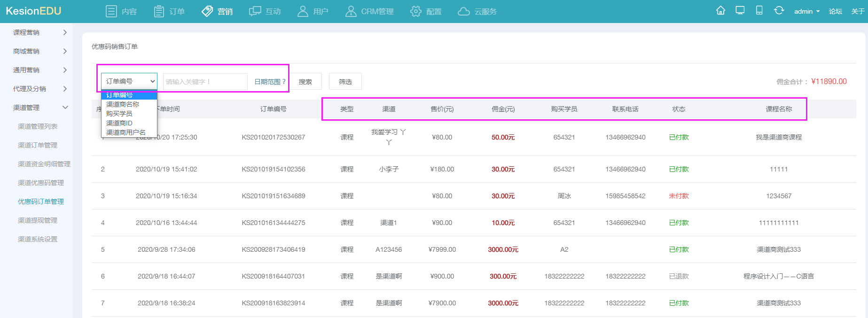Click the 配置 gear settings icon
The image size is (868, 318).
pyautogui.click(x=416, y=11)
